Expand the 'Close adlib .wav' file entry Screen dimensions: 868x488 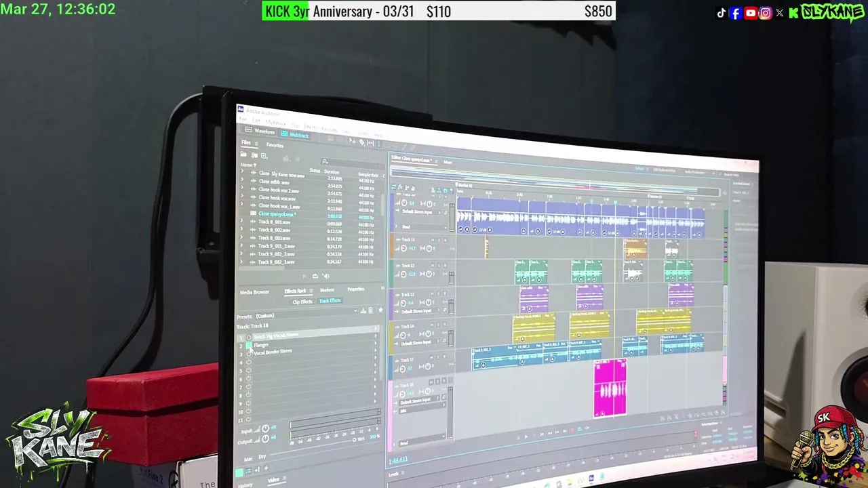click(x=242, y=179)
